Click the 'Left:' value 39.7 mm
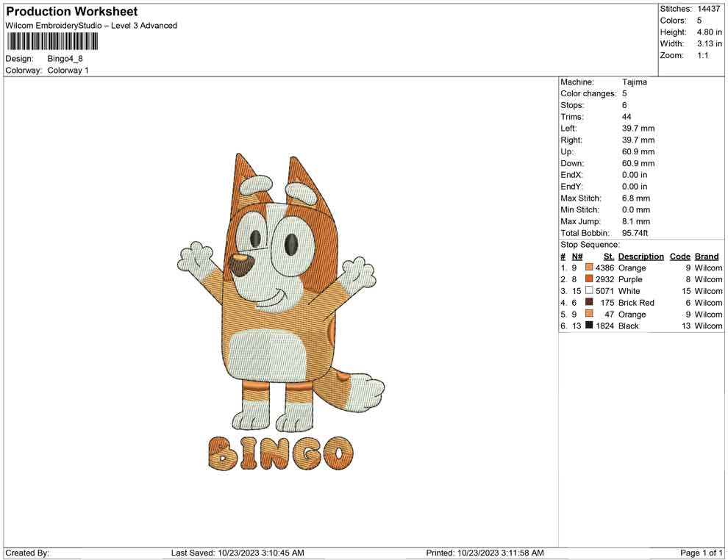728x560 pixels. click(x=638, y=129)
